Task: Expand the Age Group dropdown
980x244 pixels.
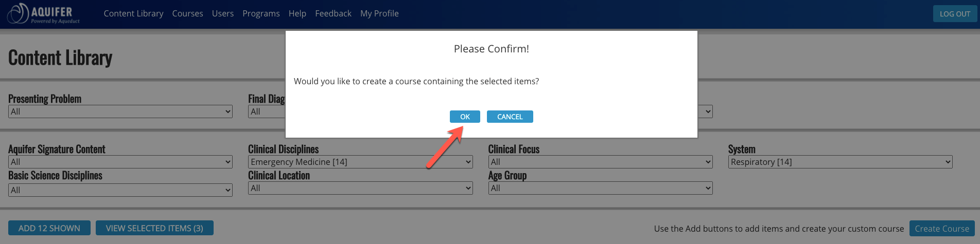Action: coord(600,188)
